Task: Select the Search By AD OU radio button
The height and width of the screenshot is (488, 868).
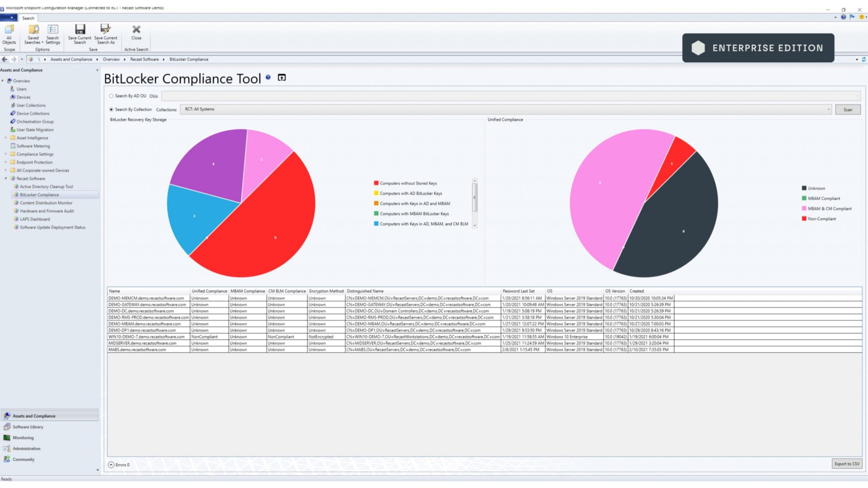Action: pyautogui.click(x=111, y=96)
